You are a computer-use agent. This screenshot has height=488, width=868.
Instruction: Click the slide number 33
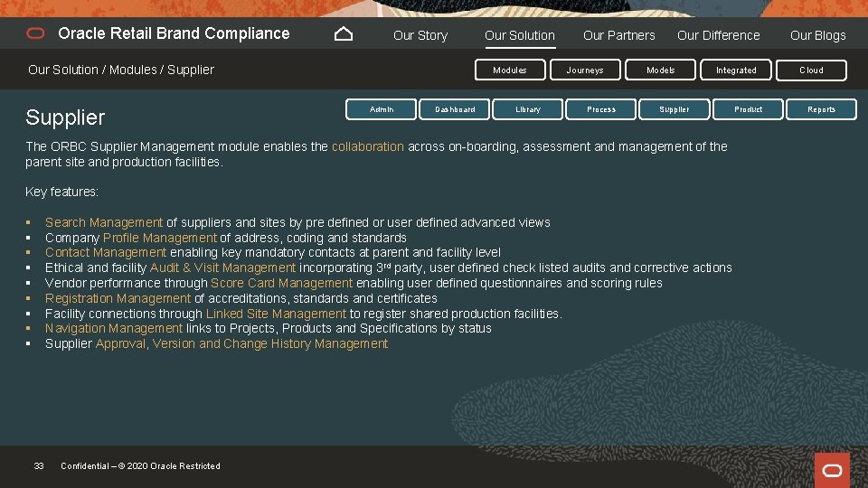(39, 466)
